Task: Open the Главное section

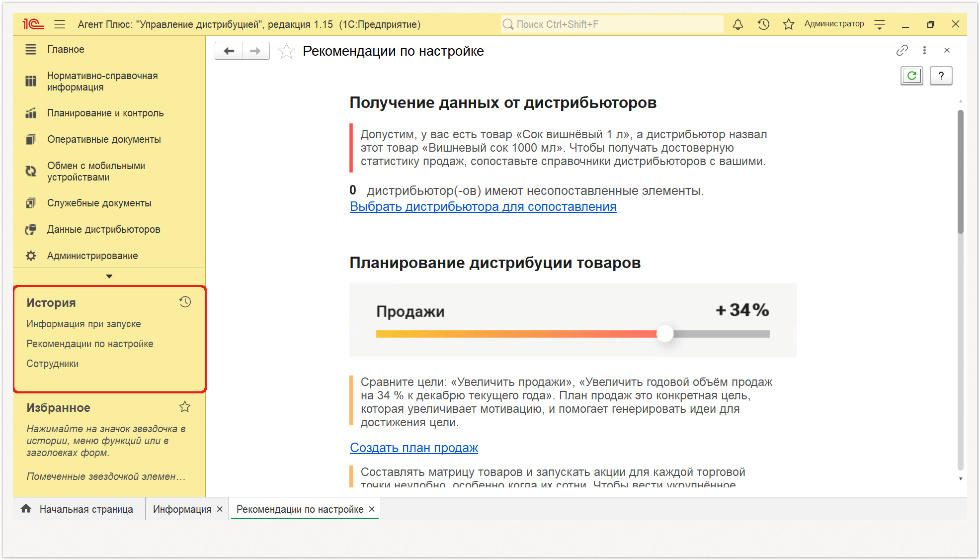Action: [66, 49]
